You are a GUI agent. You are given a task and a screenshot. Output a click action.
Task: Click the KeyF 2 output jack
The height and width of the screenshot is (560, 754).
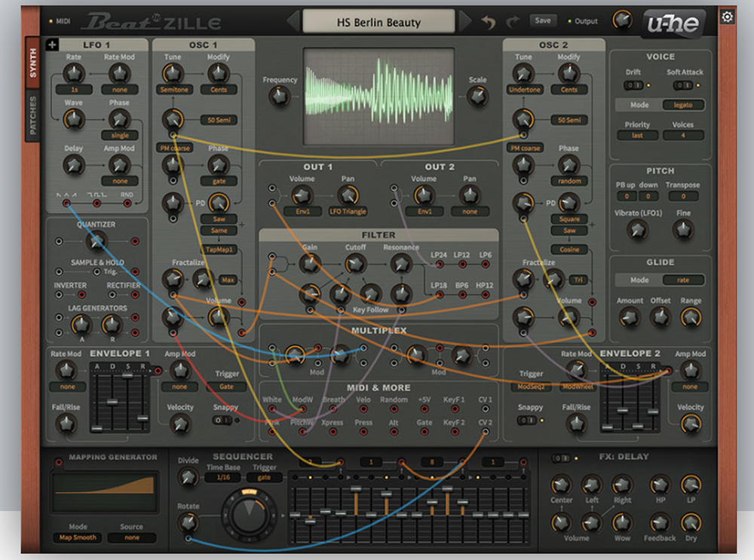click(455, 432)
